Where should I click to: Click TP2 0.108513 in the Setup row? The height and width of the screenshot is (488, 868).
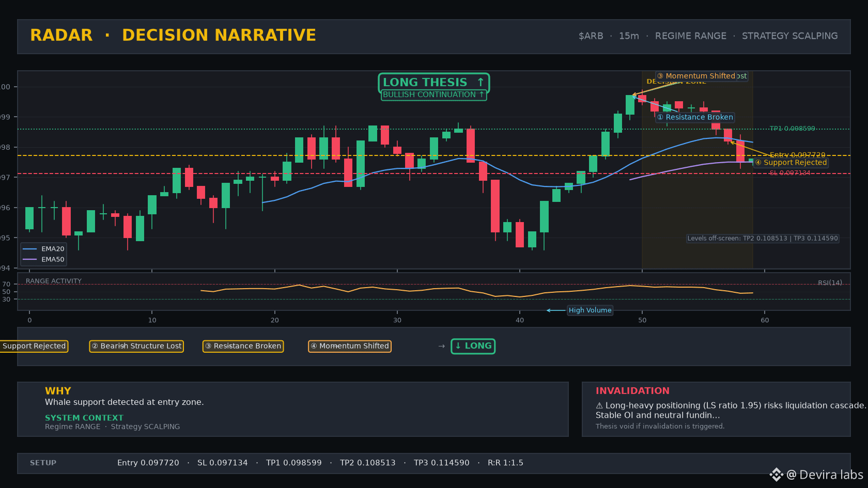pyautogui.click(x=368, y=463)
